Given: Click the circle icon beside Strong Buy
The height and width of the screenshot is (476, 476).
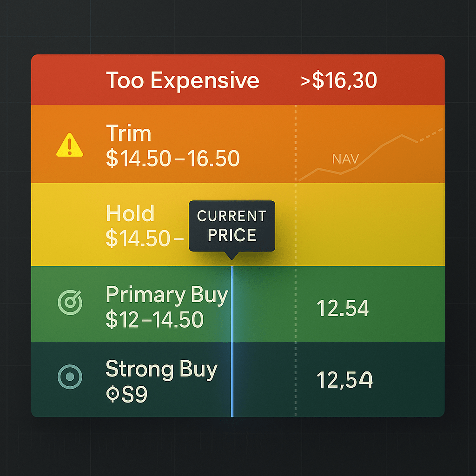Looking at the screenshot, I should click(70, 376).
